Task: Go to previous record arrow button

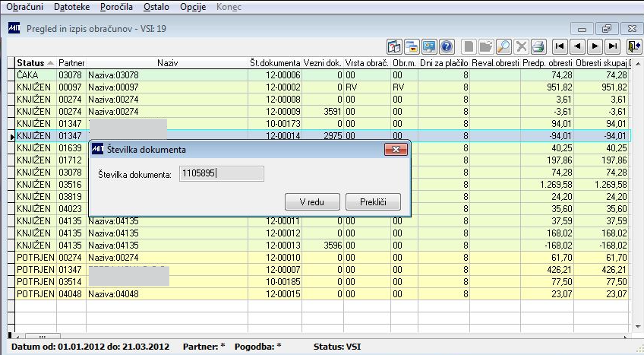Action: (577, 46)
